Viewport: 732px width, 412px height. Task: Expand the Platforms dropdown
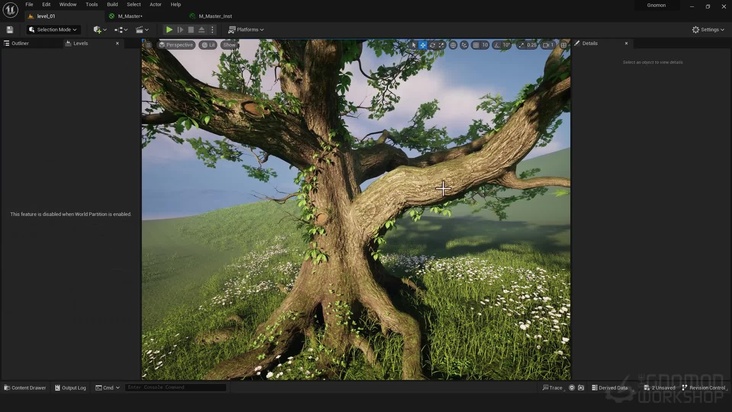[246, 30]
